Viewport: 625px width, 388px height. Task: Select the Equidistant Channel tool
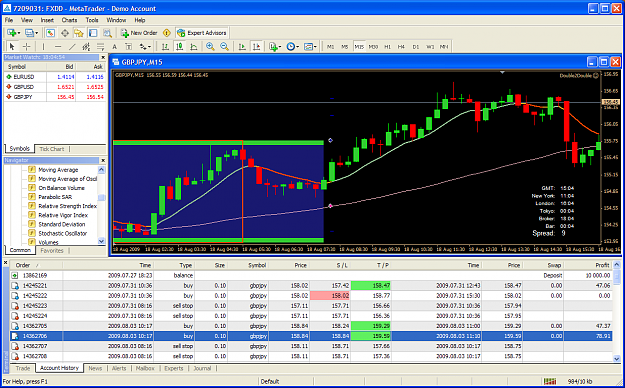point(86,47)
